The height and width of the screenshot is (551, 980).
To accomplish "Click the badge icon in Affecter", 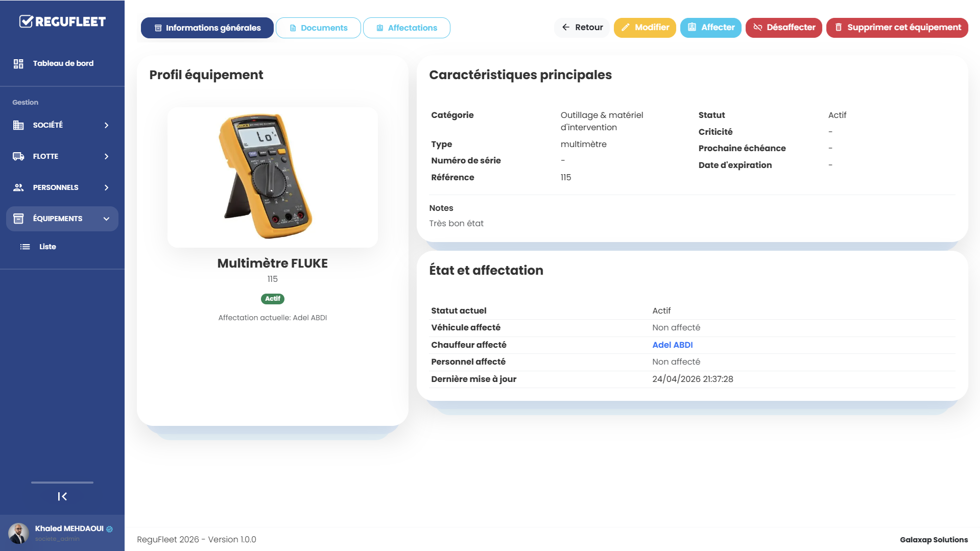I will point(692,28).
